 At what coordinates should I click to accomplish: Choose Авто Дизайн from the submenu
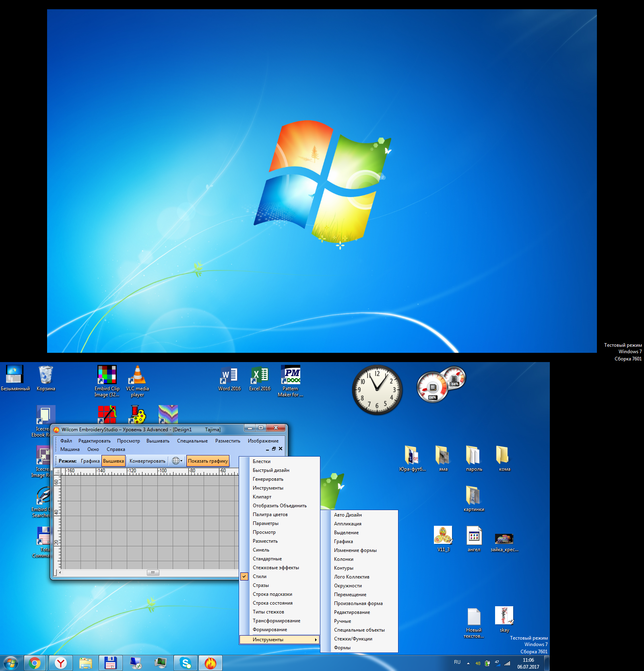[359, 515]
